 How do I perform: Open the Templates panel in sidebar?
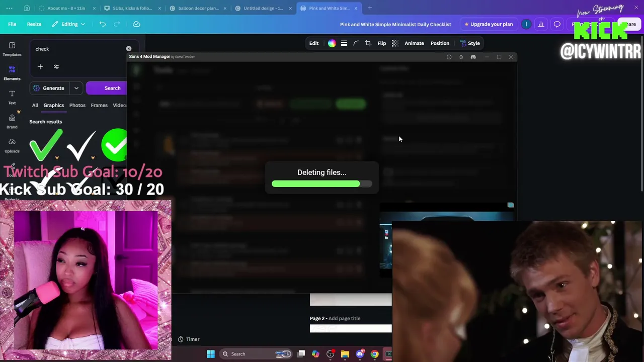click(x=12, y=49)
